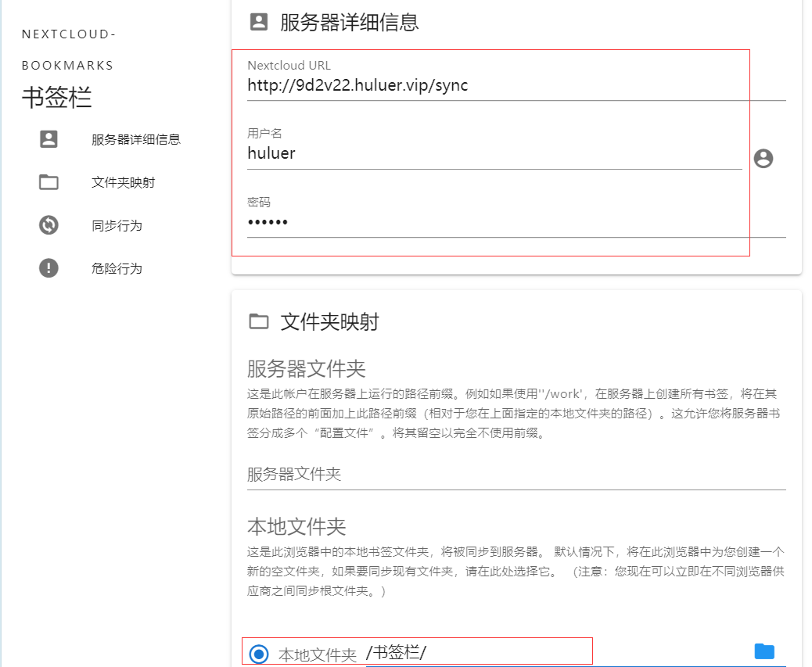
Task: Go to 文件夹映射 in sidebar
Action: click(x=124, y=182)
